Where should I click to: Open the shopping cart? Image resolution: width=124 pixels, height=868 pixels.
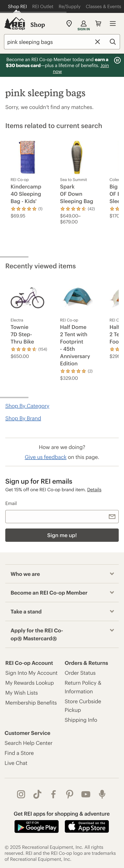click(x=98, y=24)
